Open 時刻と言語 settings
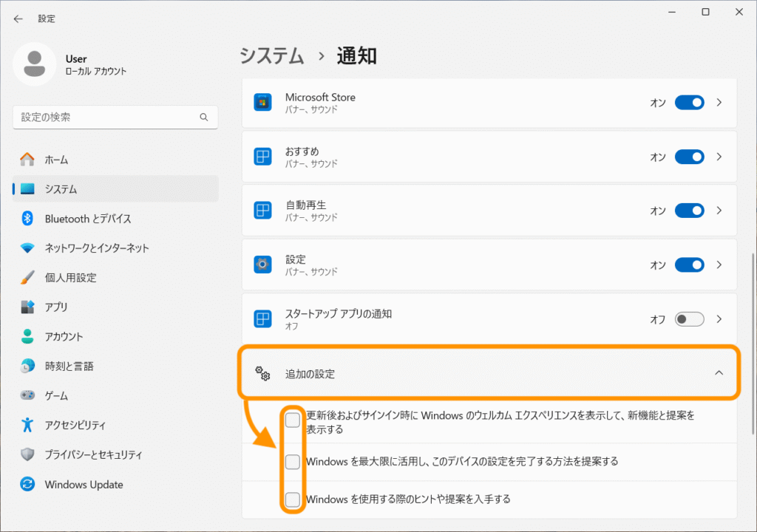757x532 pixels. click(x=115, y=366)
